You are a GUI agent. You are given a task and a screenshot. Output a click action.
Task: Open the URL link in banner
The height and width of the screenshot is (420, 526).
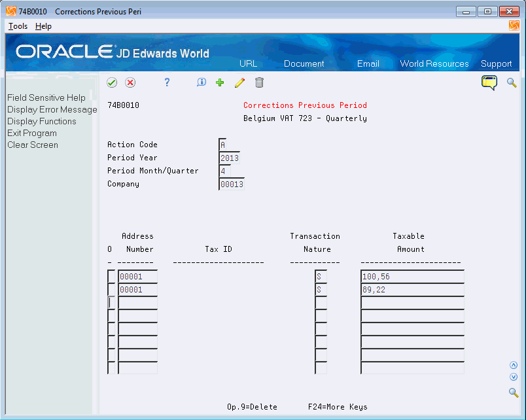click(248, 63)
